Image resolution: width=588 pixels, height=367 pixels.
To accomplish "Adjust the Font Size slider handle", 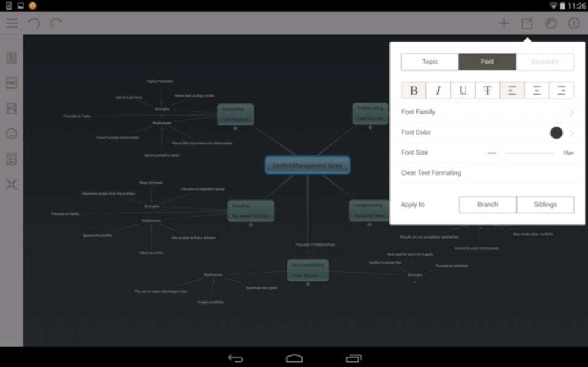I will (x=501, y=153).
